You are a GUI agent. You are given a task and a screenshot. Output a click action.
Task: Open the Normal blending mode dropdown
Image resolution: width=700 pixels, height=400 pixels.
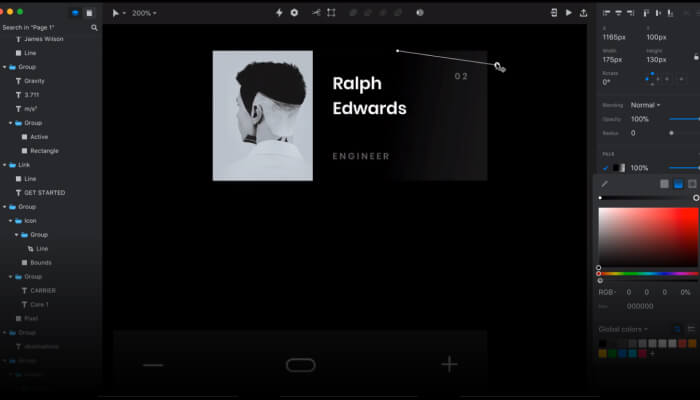point(645,105)
